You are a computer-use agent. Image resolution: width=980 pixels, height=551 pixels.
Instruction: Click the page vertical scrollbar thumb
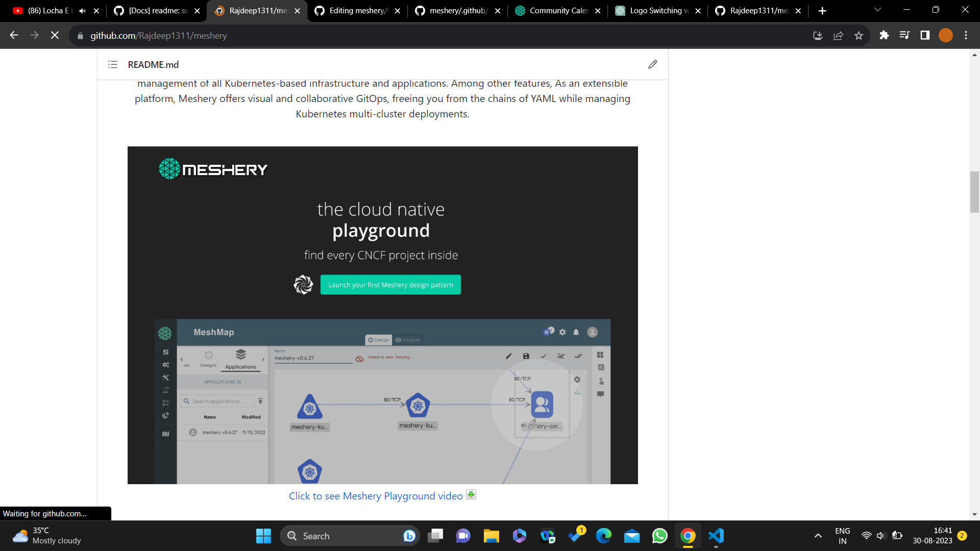point(974,192)
